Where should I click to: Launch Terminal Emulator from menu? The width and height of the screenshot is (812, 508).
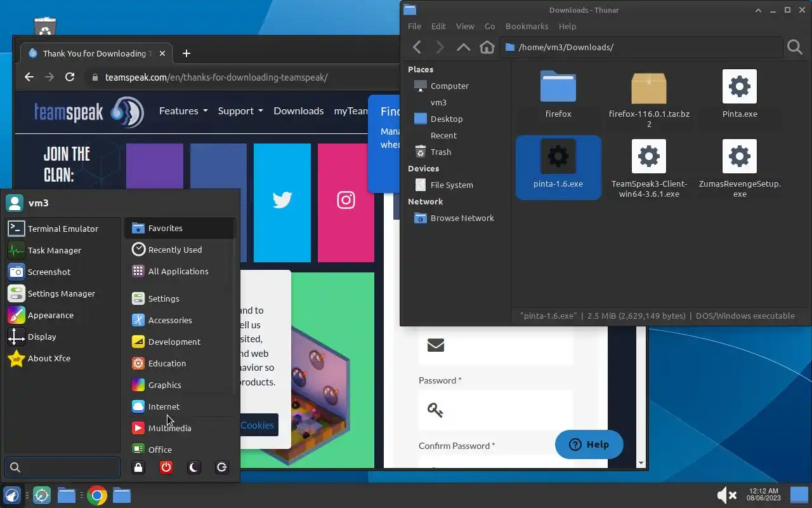pyautogui.click(x=62, y=229)
